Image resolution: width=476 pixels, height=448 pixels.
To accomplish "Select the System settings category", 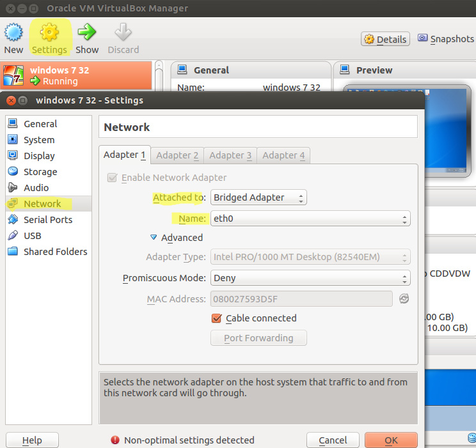I will (x=38, y=140).
